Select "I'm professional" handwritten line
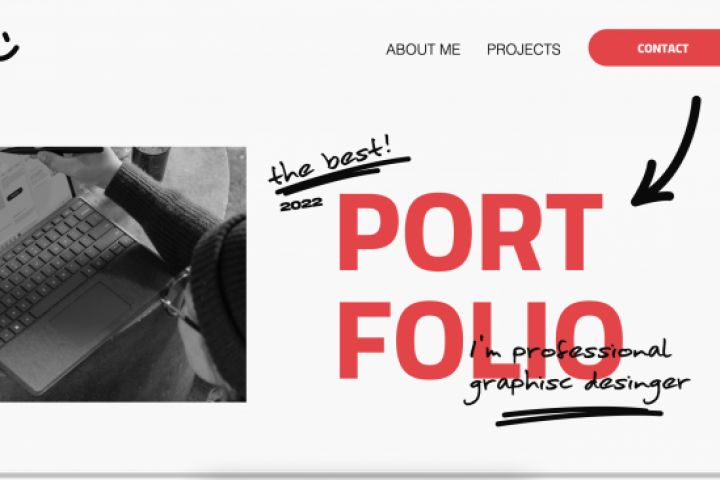The width and height of the screenshot is (720, 480). [x=570, y=352]
